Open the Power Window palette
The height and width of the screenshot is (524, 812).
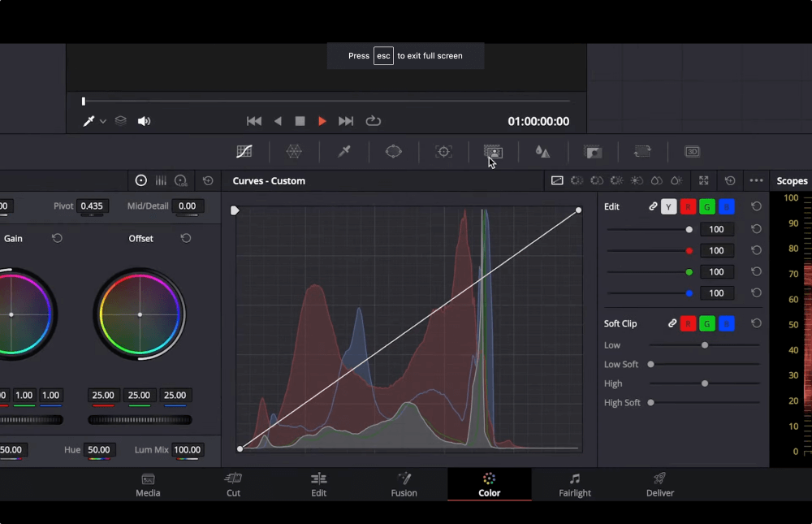tap(394, 151)
